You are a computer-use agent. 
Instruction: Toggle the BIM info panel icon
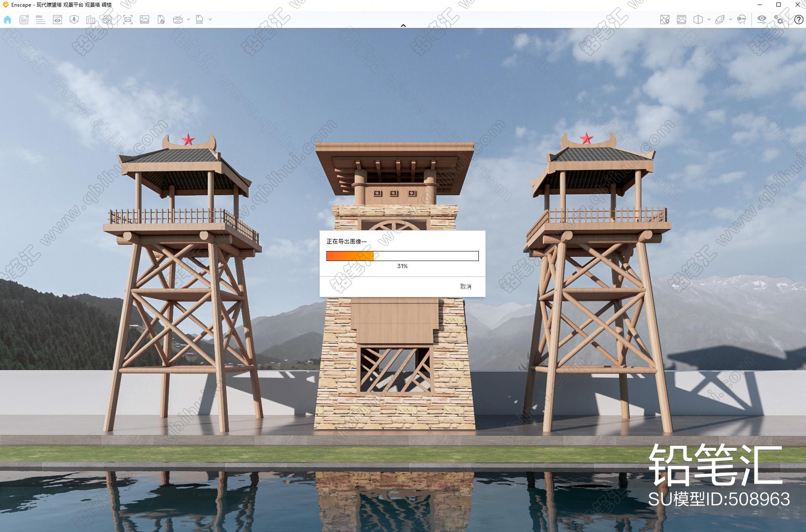coord(40,20)
